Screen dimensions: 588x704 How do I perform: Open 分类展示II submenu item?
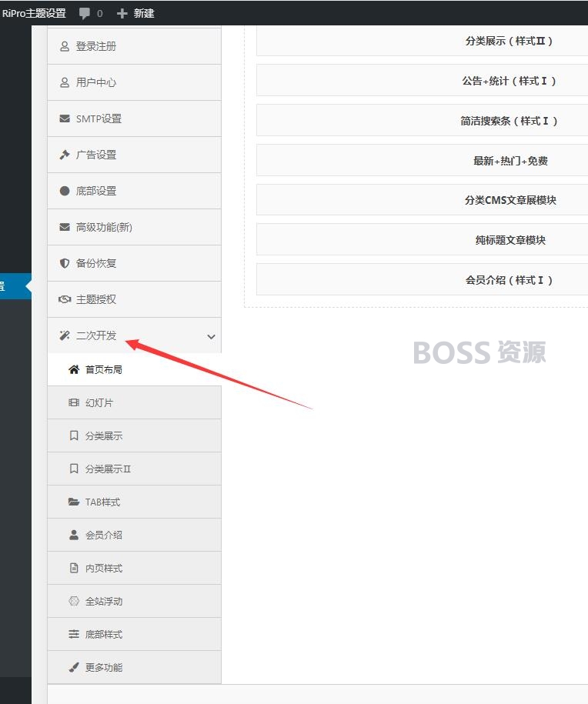(135, 469)
